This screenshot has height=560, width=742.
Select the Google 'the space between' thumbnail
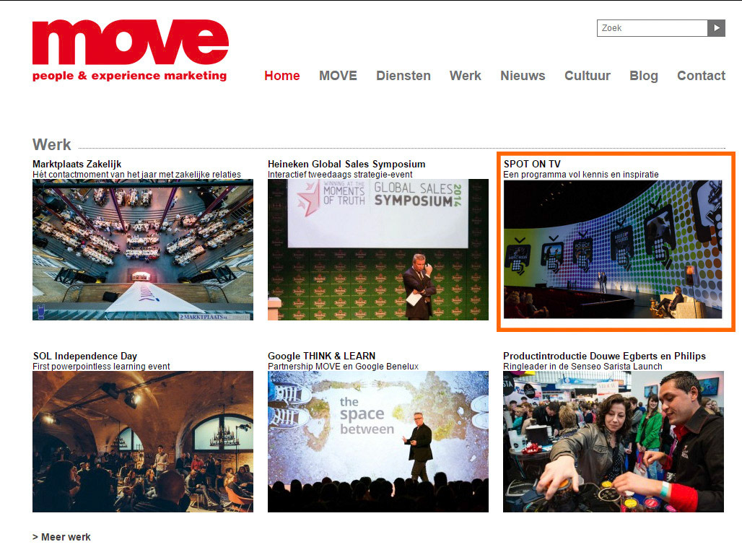click(x=378, y=442)
